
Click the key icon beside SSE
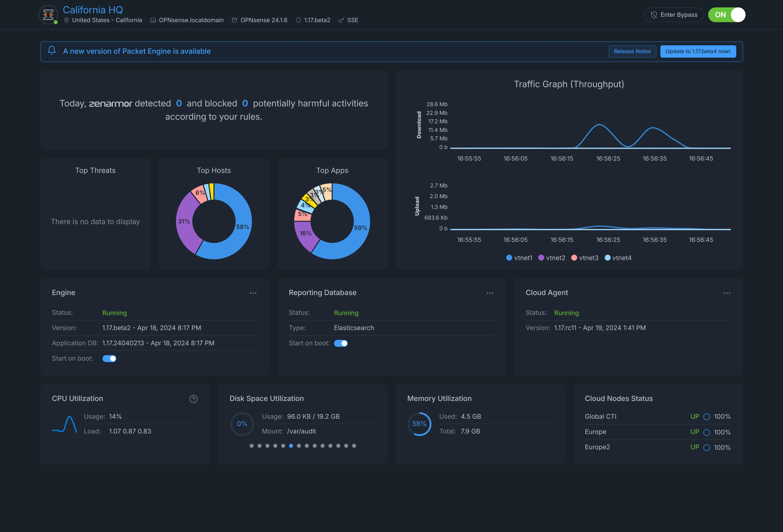(341, 20)
